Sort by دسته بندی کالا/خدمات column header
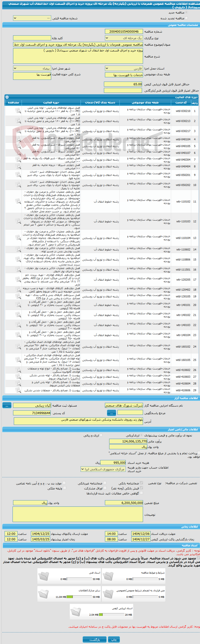Image resolution: width=200 pixels, height=644 pixels. [x=100, y=102]
